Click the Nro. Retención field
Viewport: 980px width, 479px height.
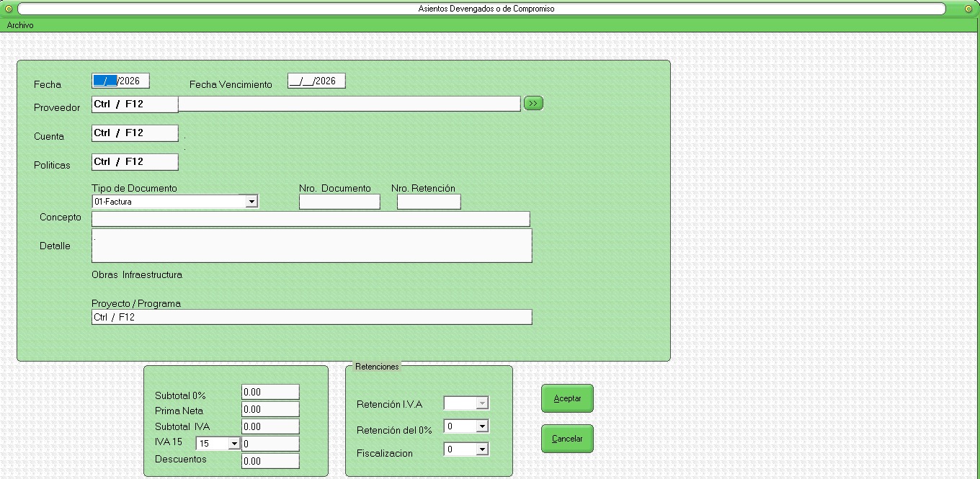click(429, 202)
